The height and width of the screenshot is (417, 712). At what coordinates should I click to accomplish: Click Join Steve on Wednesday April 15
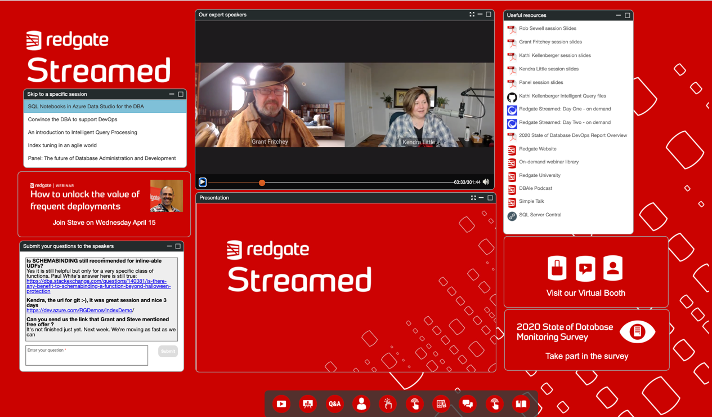(x=104, y=223)
